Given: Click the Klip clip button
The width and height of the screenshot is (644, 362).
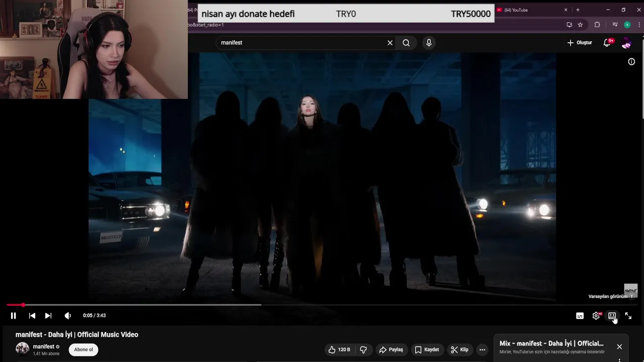Looking at the screenshot, I should tap(459, 349).
